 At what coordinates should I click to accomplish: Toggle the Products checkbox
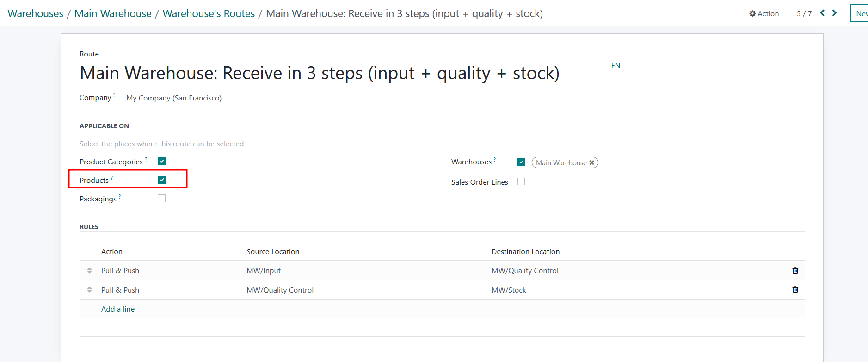pyautogui.click(x=161, y=180)
